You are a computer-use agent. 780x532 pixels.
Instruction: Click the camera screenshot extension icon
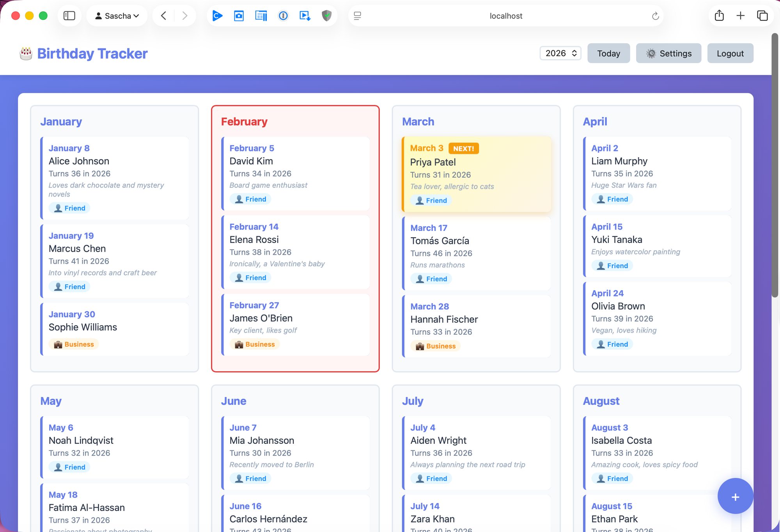(239, 16)
